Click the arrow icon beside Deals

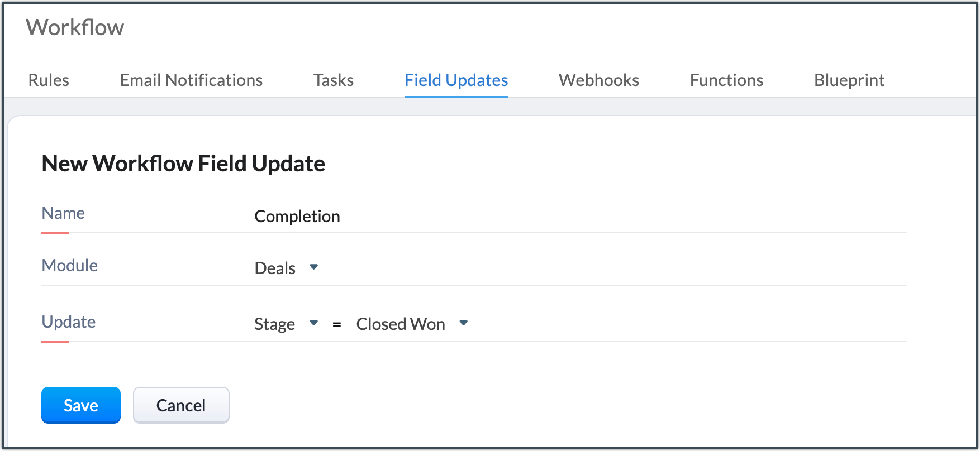point(314,267)
